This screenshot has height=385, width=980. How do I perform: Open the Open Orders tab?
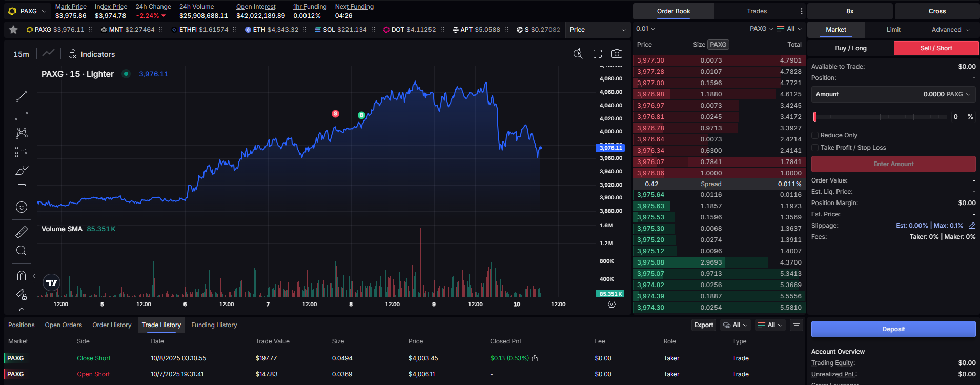pos(64,325)
